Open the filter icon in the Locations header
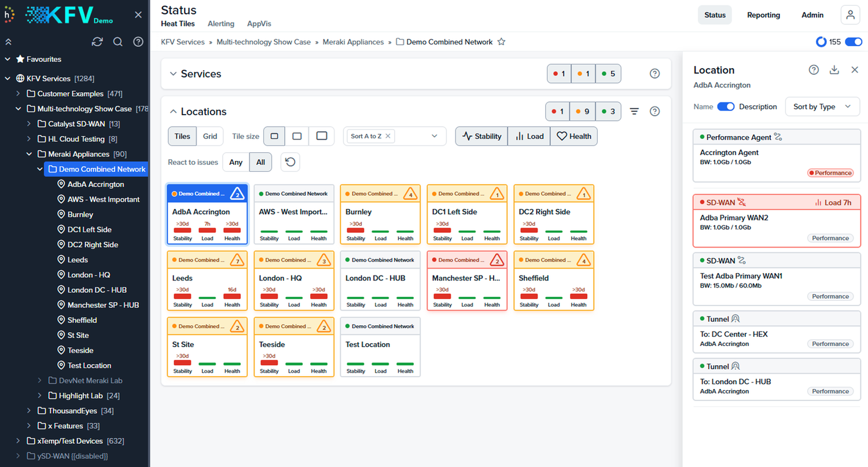 [634, 111]
